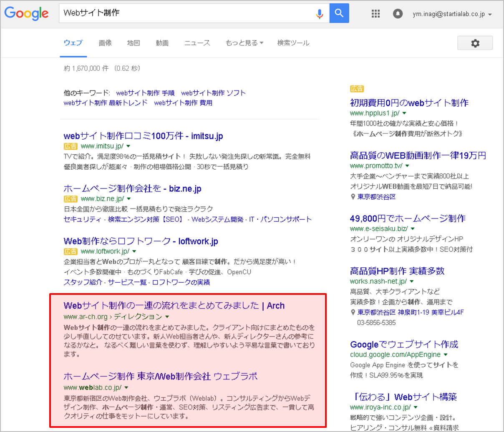Open 検索ツール
The height and width of the screenshot is (432, 504).
point(293,43)
